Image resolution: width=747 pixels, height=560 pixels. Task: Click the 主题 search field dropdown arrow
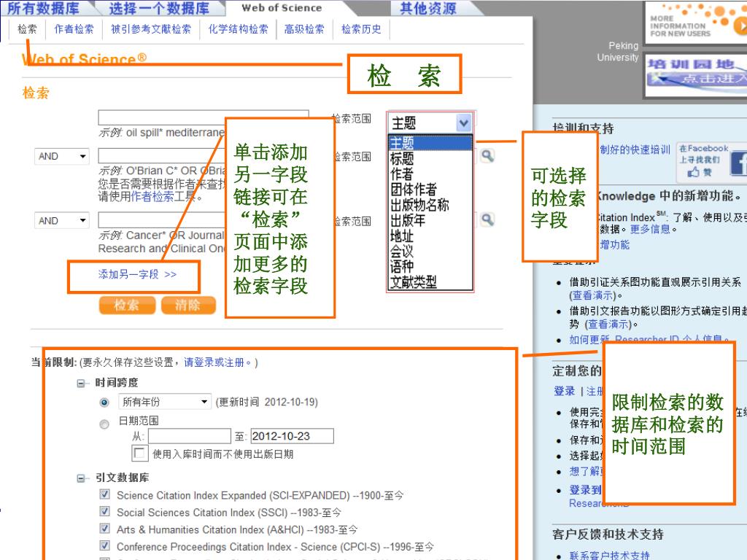click(x=463, y=122)
